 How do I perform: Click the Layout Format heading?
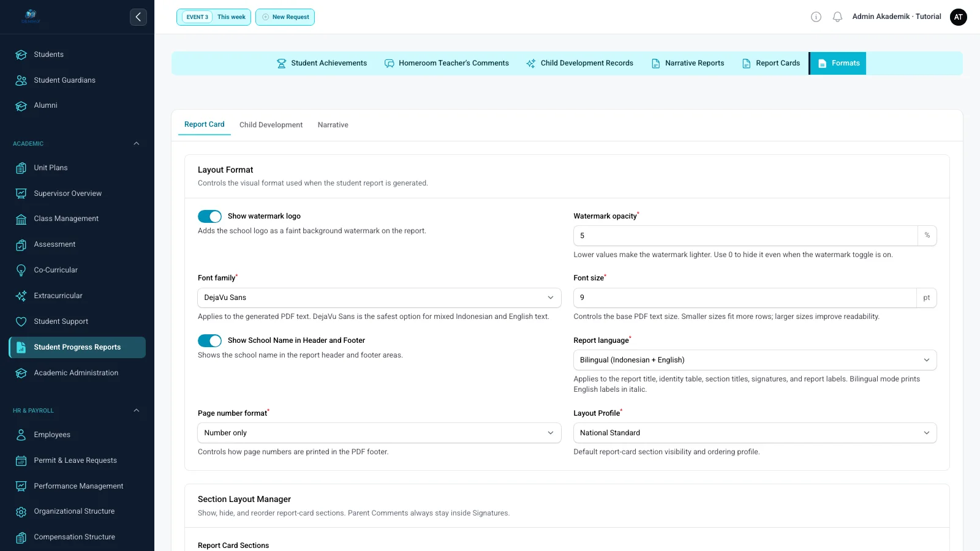(225, 170)
